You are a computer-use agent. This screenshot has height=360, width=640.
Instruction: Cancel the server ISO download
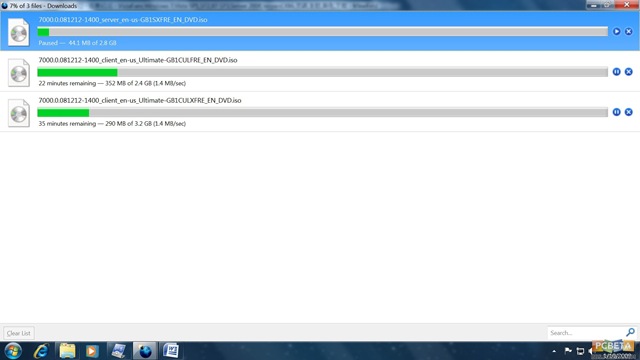click(629, 31)
